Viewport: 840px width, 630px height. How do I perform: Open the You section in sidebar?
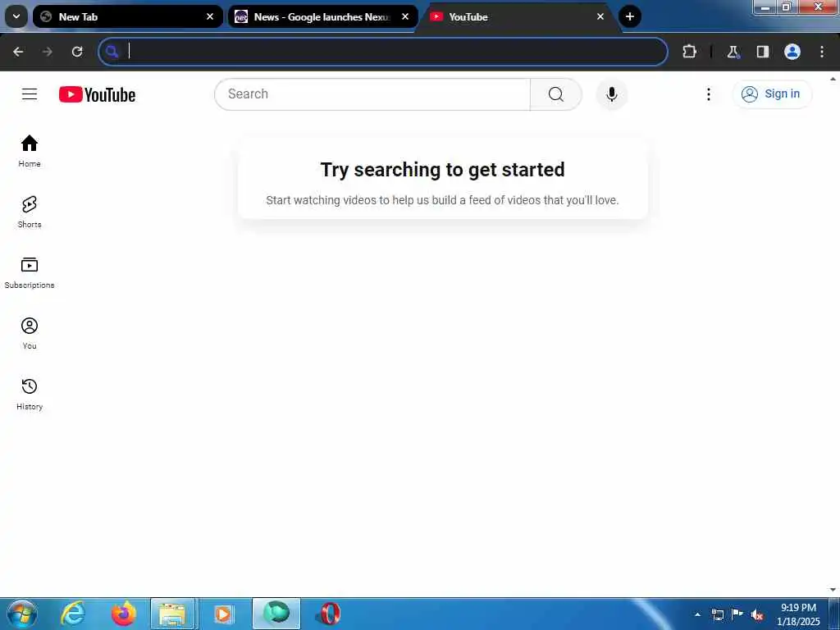pyautogui.click(x=30, y=333)
